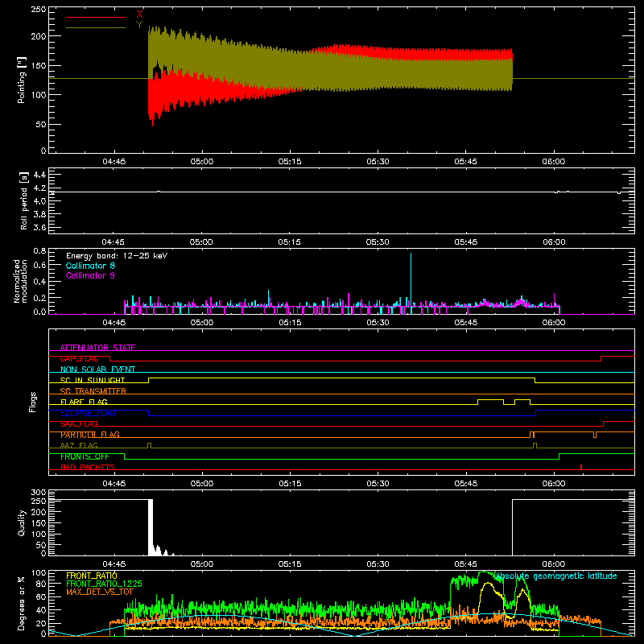Viewport: 644px width, 644px height.
Task: Click the FRONTS_OFF flag label
Action: point(85,456)
